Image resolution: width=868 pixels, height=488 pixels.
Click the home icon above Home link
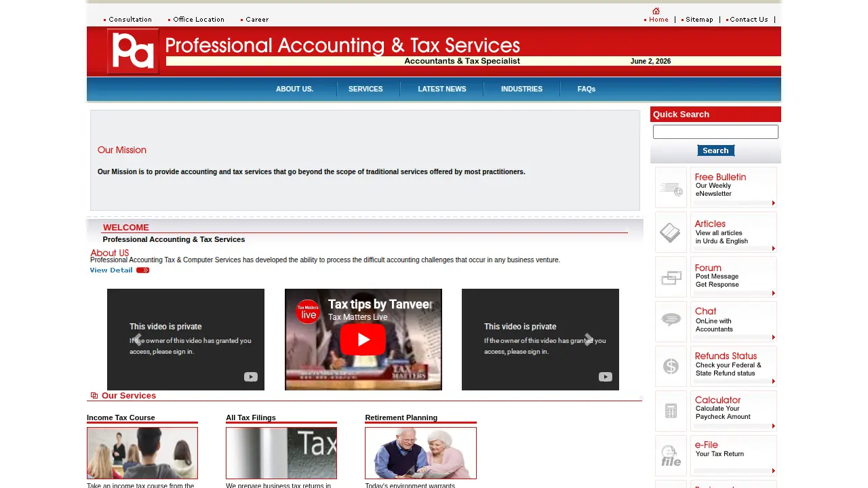[656, 11]
